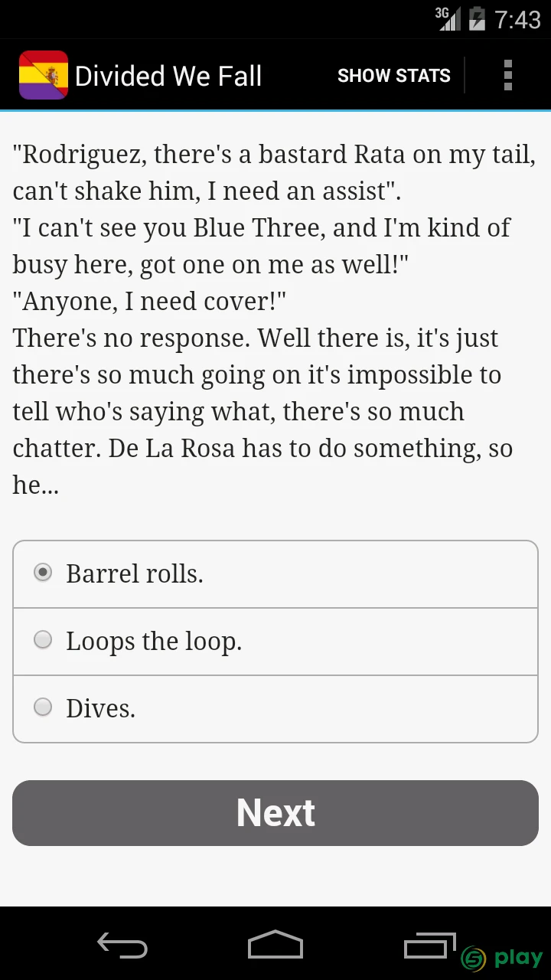Tap the Divided We Fall title
551x980 pixels.
click(168, 76)
